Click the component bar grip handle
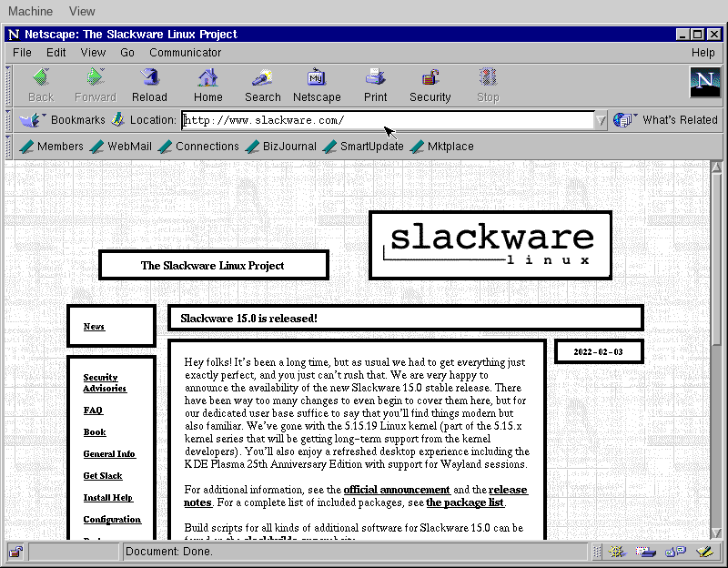Image resolution: width=728 pixels, height=568 pixels. tap(597, 552)
